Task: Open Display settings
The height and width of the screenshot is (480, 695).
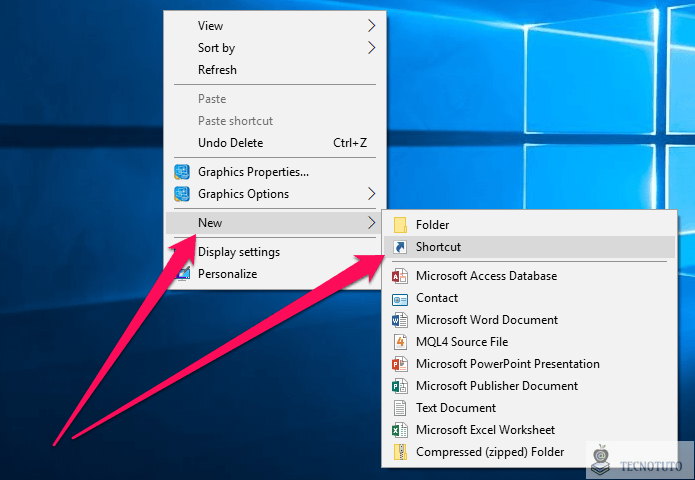Action: (x=275, y=252)
